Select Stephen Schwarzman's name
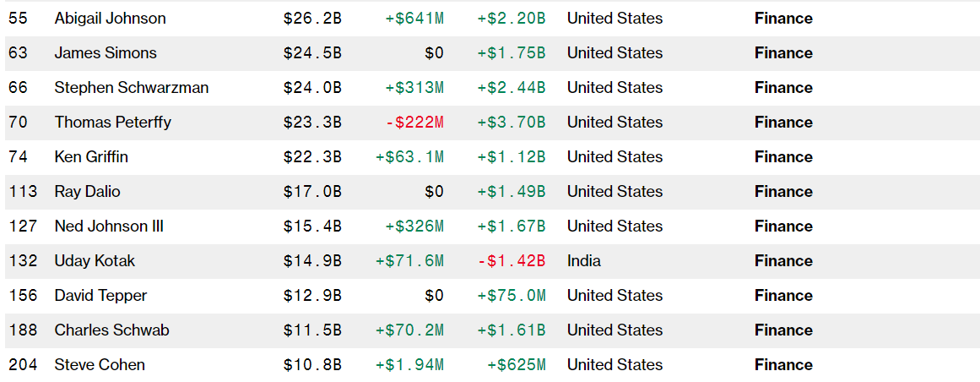980x382 pixels. pyautogui.click(x=131, y=87)
